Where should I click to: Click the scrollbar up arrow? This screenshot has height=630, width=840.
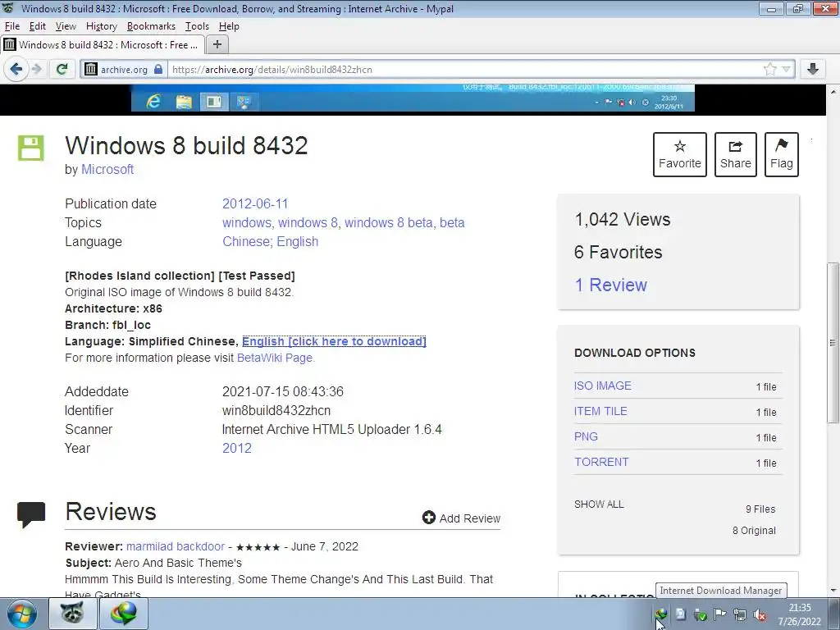833,92
